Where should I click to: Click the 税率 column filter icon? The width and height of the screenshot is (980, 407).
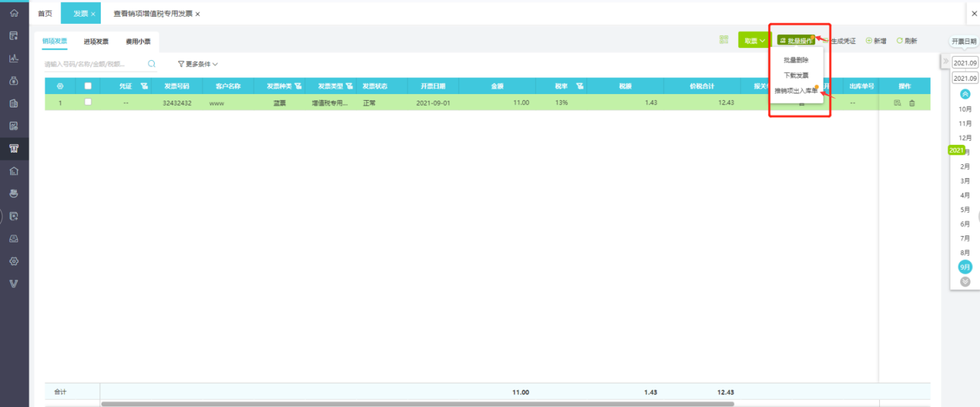point(580,86)
